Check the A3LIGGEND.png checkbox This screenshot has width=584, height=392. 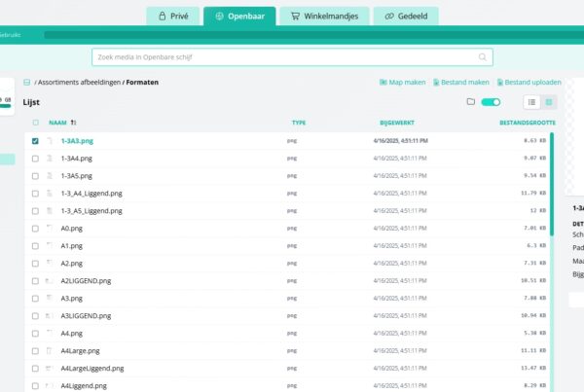pyautogui.click(x=35, y=316)
